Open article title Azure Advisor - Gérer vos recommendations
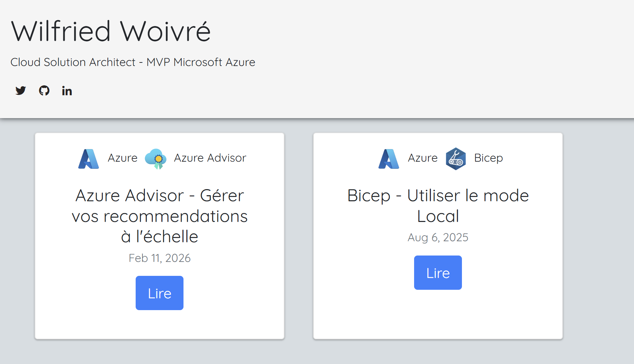The height and width of the screenshot is (364, 634). 160,216
